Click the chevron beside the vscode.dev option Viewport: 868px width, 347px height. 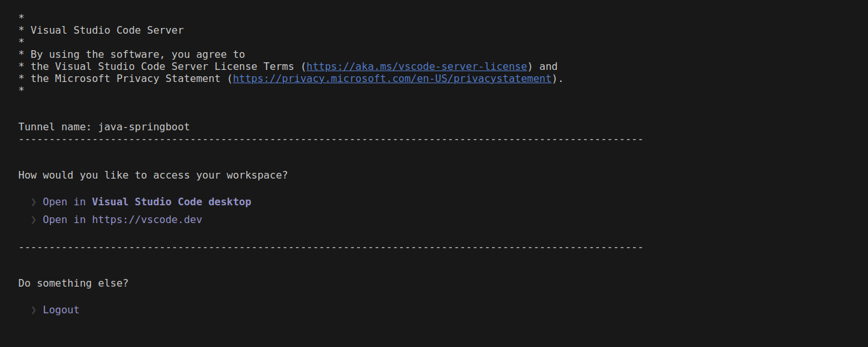pos(34,220)
